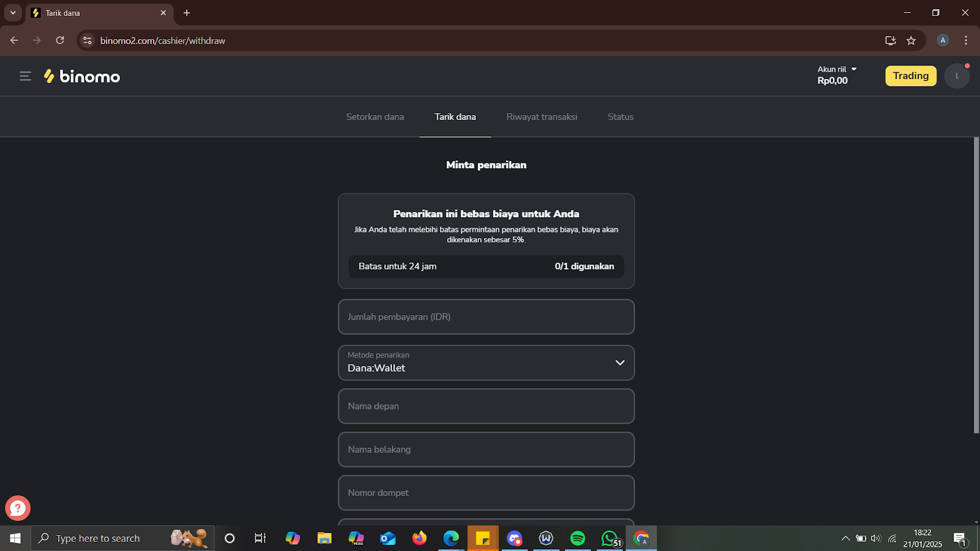Click the Batas untuk 24 jam usage bar
Viewport: 980px width, 551px height.
click(x=486, y=266)
